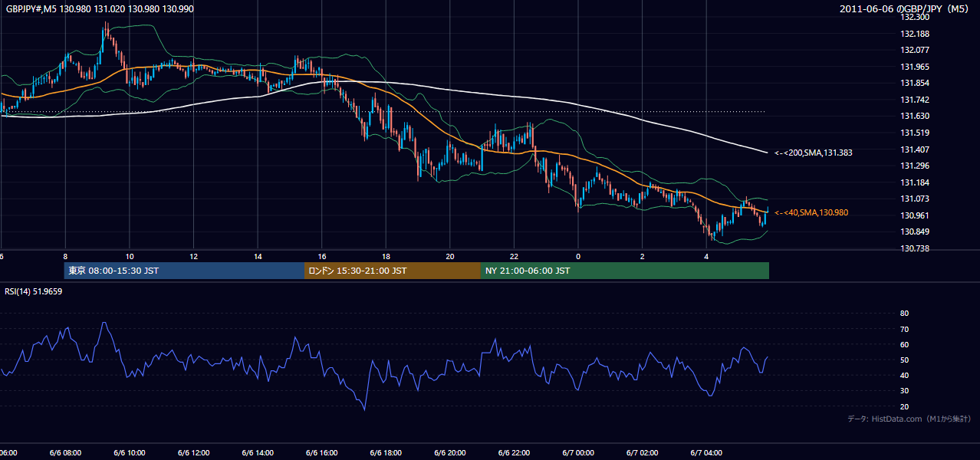Click the price chart hour tick 10
Screen dimensions: 980x460
[x=130, y=256]
